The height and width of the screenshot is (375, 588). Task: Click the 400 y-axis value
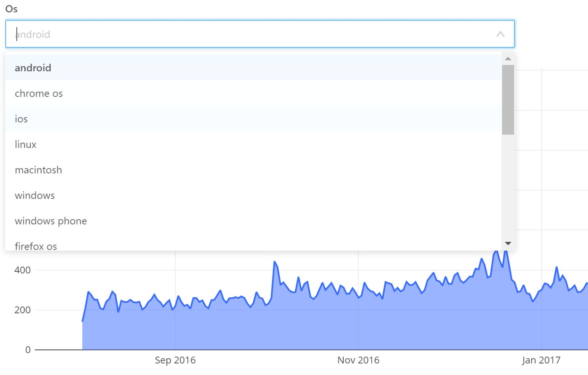click(22, 270)
